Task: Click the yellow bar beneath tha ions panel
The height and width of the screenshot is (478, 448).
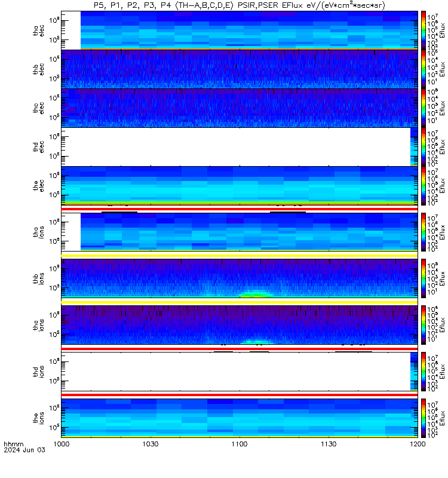Action: (x=240, y=256)
